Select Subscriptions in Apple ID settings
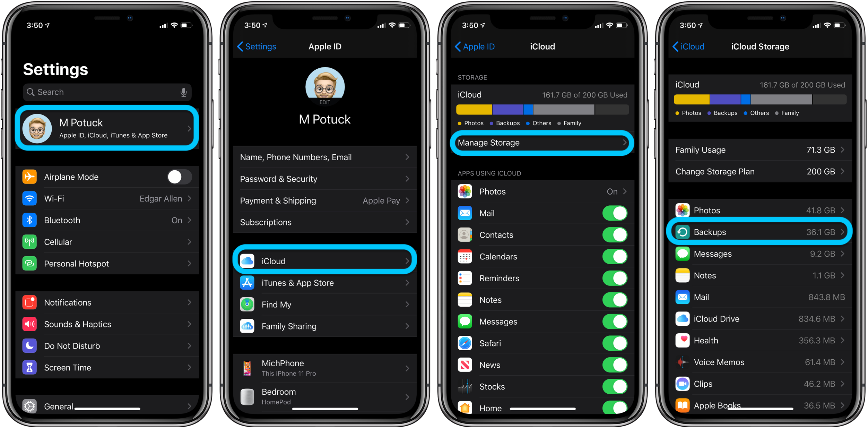 click(325, 222)
